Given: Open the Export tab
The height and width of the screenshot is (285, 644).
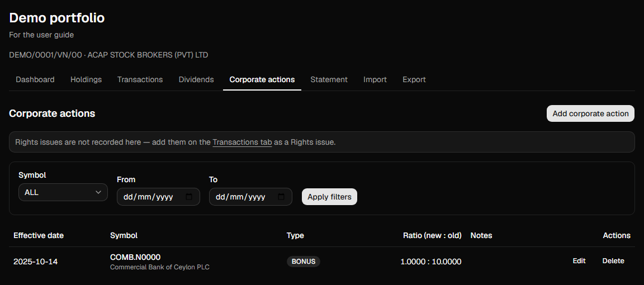Looking at the screenshot, I should [414, 80].
